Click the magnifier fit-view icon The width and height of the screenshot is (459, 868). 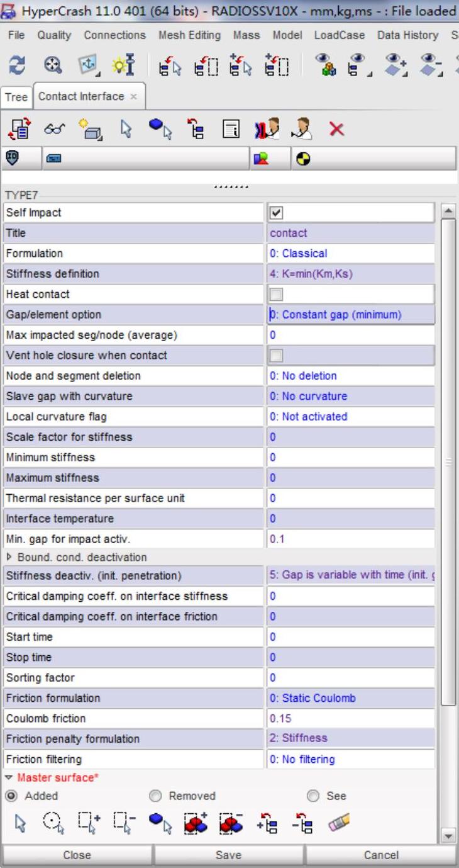coord(52,64)
